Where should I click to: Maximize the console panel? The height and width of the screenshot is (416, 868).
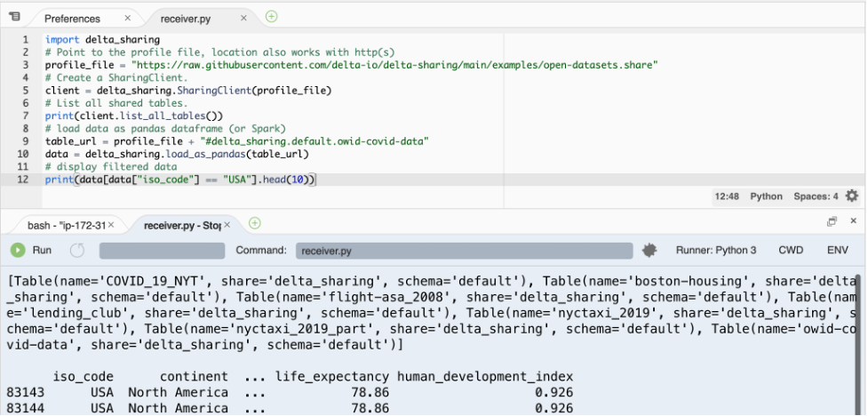click(832, 221)
